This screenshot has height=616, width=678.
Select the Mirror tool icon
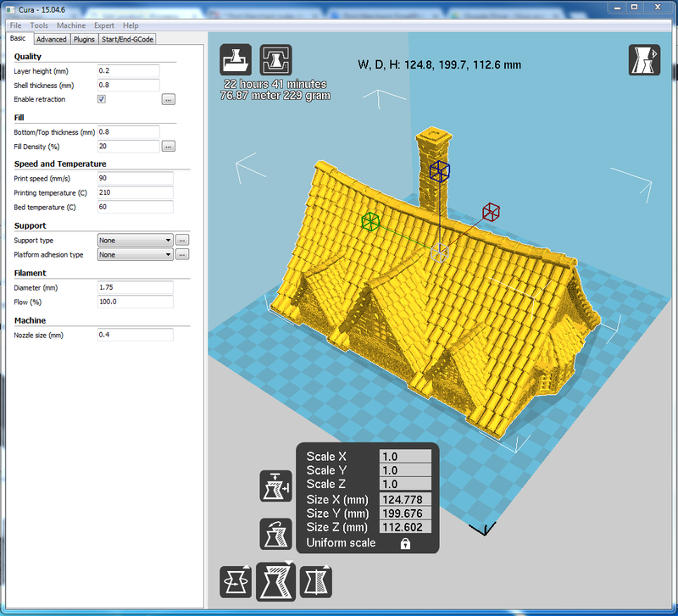point(316,582)
